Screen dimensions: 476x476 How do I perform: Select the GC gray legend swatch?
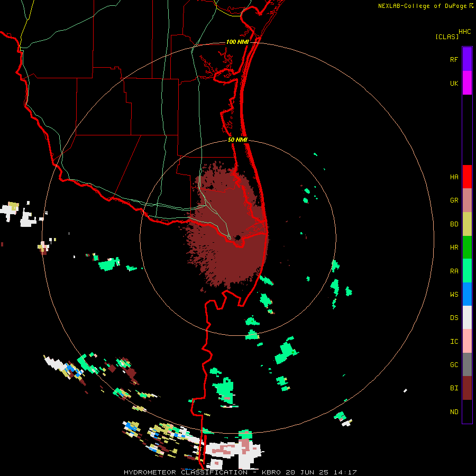[467, 364]
